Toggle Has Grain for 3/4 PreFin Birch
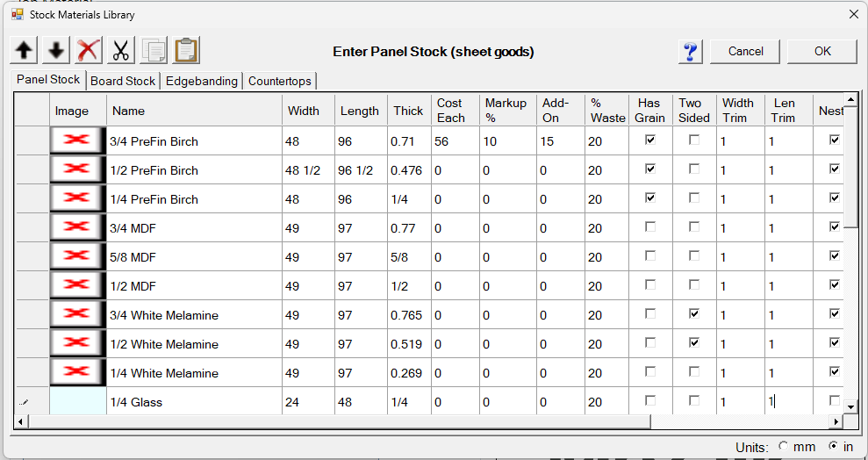 (x=649, y=140)
